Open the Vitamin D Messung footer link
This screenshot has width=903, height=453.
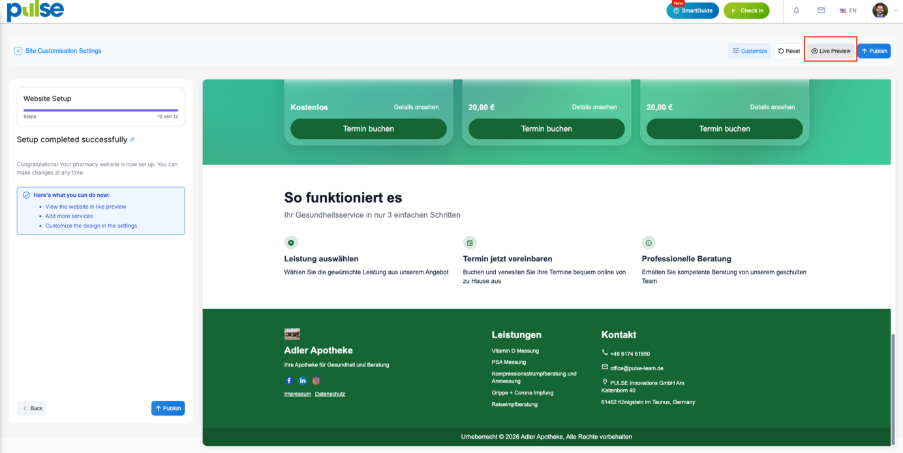[x=515, y=351]
